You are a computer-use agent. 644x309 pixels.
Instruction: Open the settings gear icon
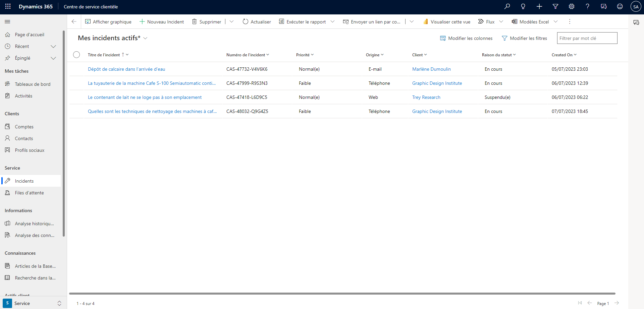tap(572, 6)
